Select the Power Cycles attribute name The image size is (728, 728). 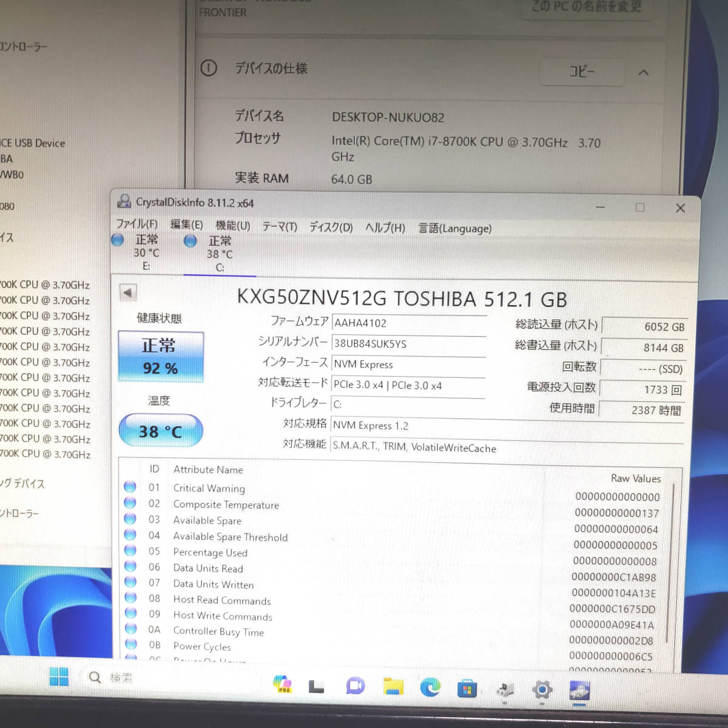[x=202, y=647]
